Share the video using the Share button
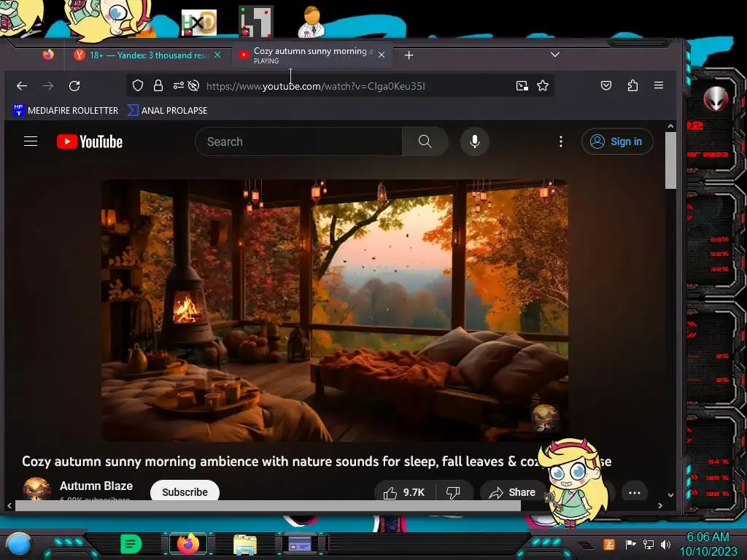The image size is (747, 560). coord(513,492)
